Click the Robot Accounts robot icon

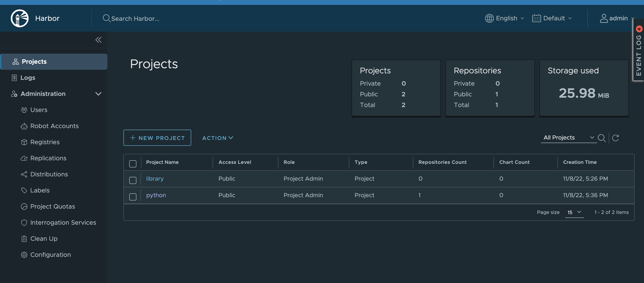click(x=24, y=126)
